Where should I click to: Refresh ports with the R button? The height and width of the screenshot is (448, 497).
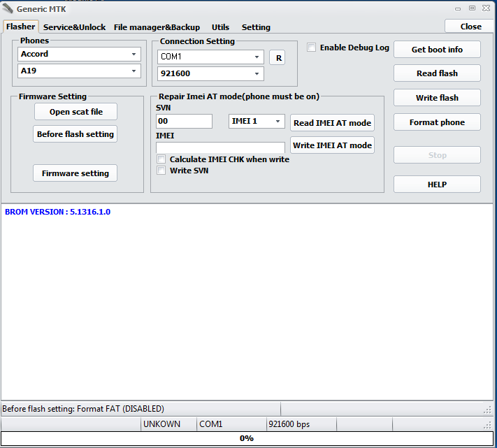(x=278, y=58)
